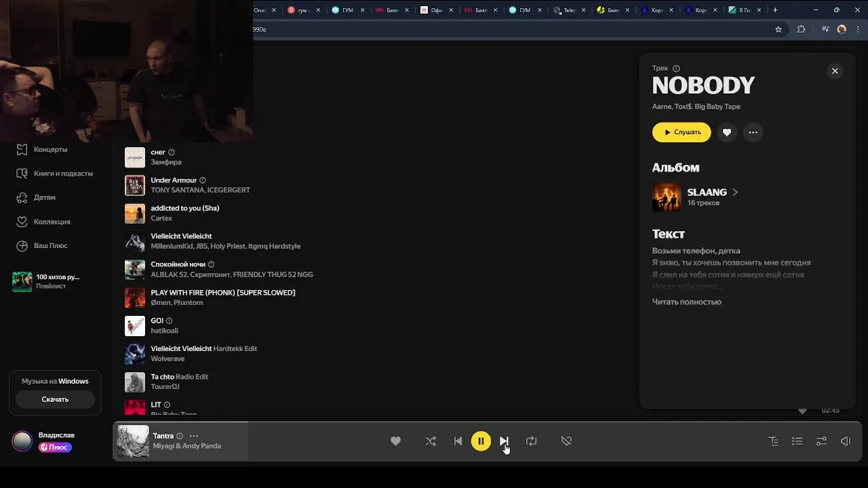Click the explicit icon next to Спокойной ночи

point(211,264)
